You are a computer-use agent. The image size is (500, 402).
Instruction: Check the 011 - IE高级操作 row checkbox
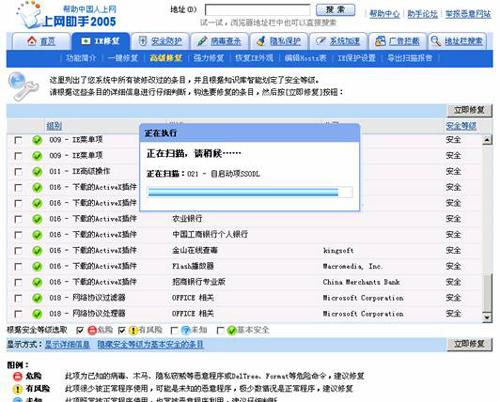(x=18, y=172)
